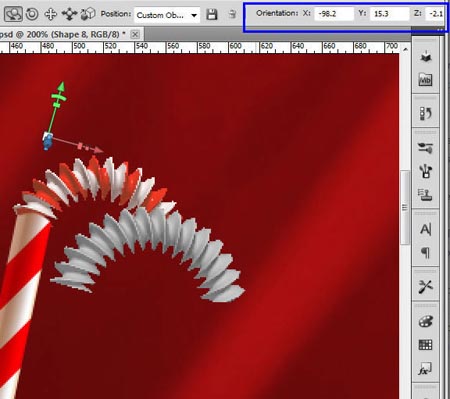Open the Mini Bridge panel
Viewport: 450px width, 399px height.
click(425, 80)
